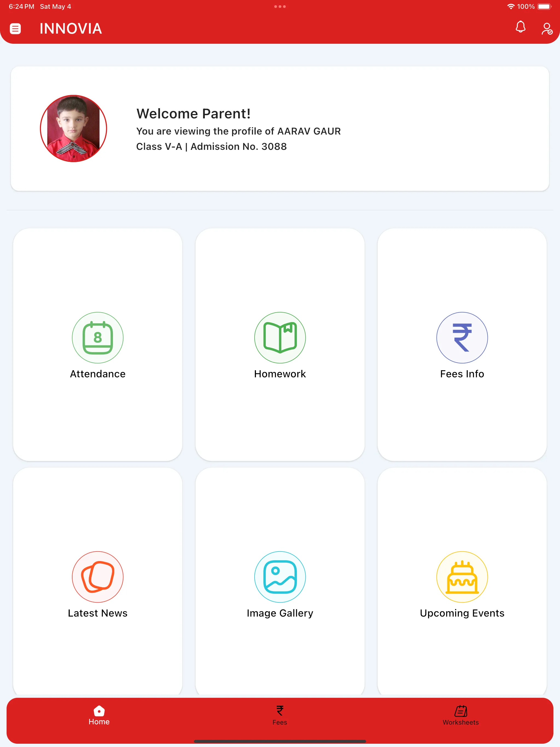
Task: Open the Image Gallery icon
Action: 280,577
